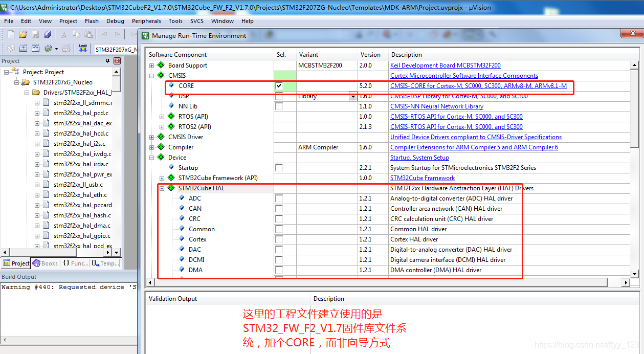Click the Batch Build layered icon
The height and width of the screenshot is (354, 644).
click(x=48, y=49)
